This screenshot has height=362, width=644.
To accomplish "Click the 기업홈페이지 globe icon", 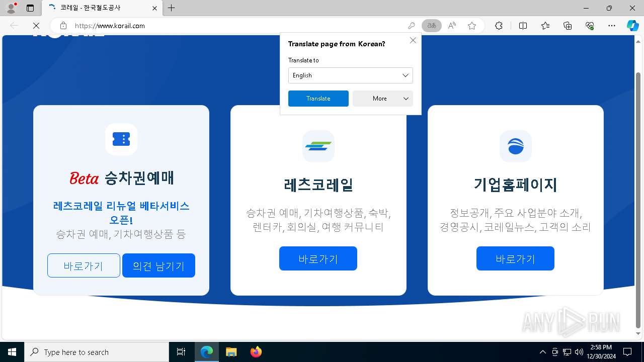I will point(516,146).
